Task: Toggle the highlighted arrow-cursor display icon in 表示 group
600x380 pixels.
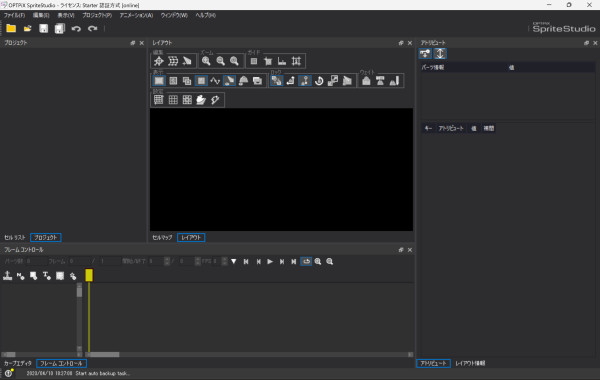Action: click(229, 81)
